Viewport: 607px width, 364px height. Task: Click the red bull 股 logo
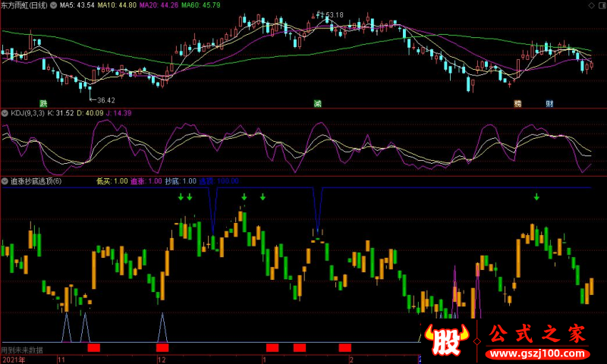pyautogui.click(x=446, y=340)
